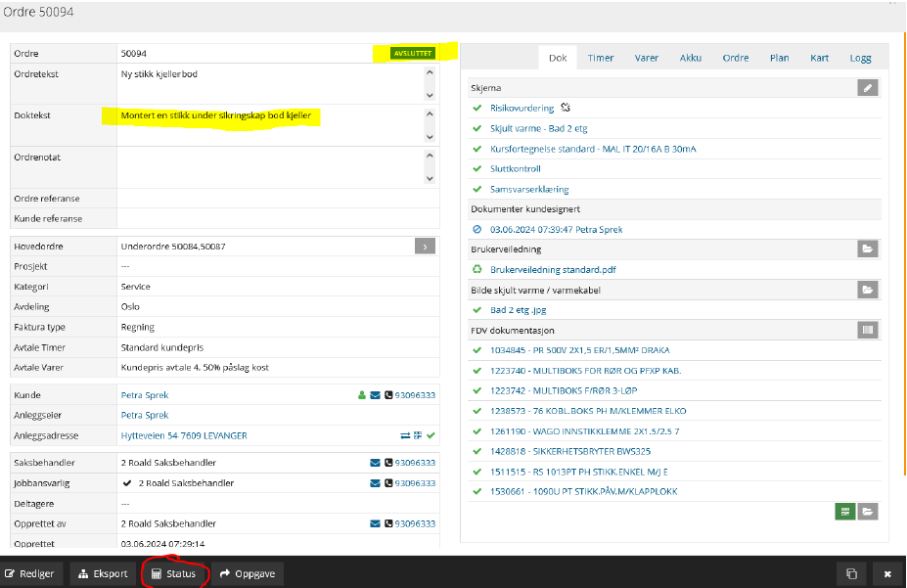Open the Plan tab
Image resolution: width=907 pixels, height=588 pixels.
779,58
